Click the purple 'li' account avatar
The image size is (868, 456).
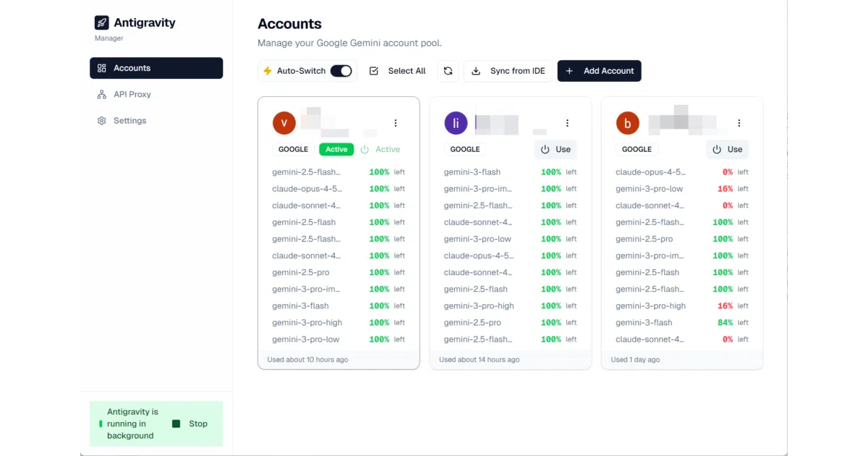[x=456, y=123]
